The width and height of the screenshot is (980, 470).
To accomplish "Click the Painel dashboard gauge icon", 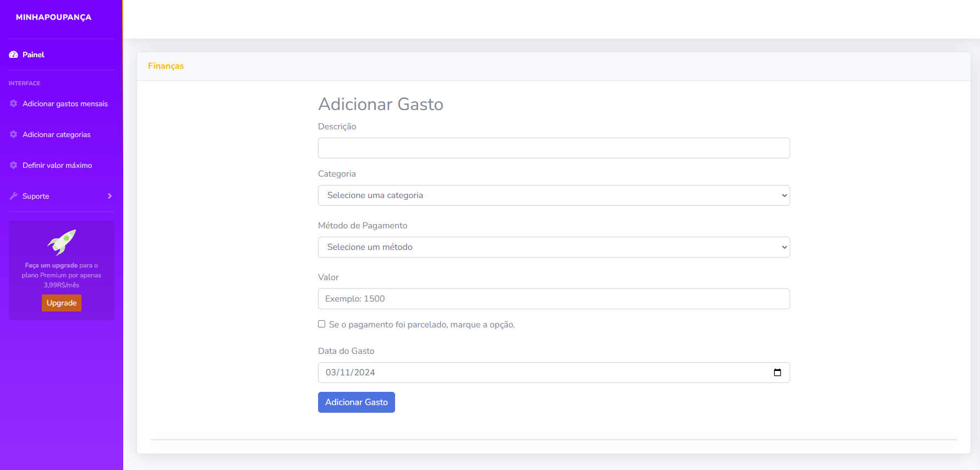I will [14, 54].
